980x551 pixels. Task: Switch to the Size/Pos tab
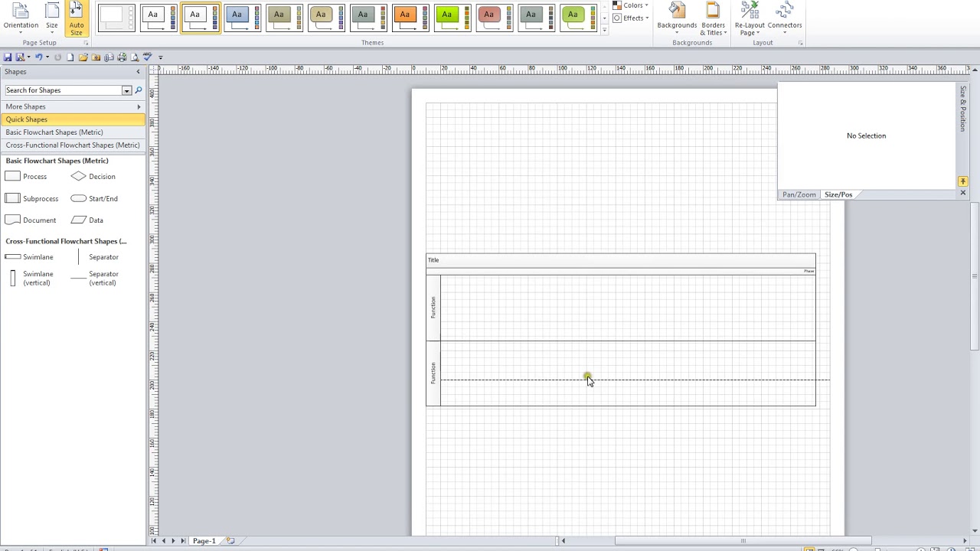coord(838,195)
